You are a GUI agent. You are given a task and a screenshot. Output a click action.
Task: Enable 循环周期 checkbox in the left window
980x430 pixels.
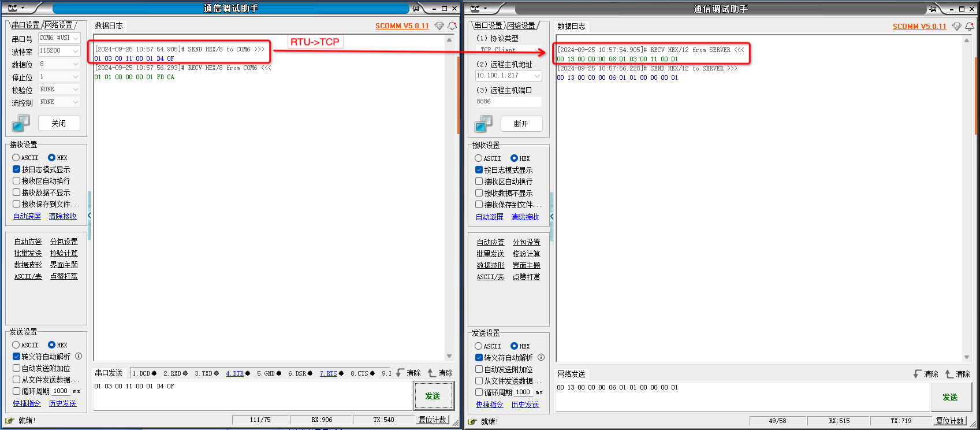(17, 391)
